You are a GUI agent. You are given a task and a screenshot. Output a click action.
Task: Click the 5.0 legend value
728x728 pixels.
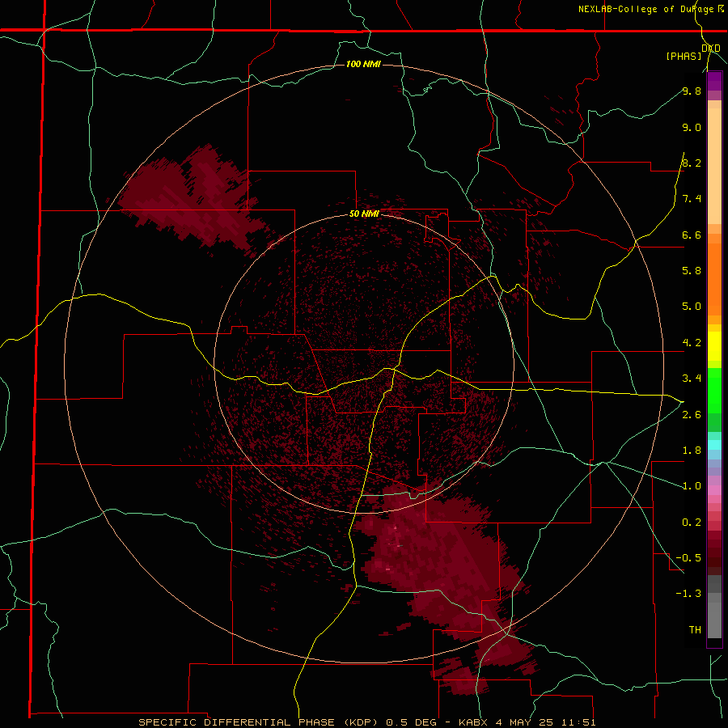point(692,307)
